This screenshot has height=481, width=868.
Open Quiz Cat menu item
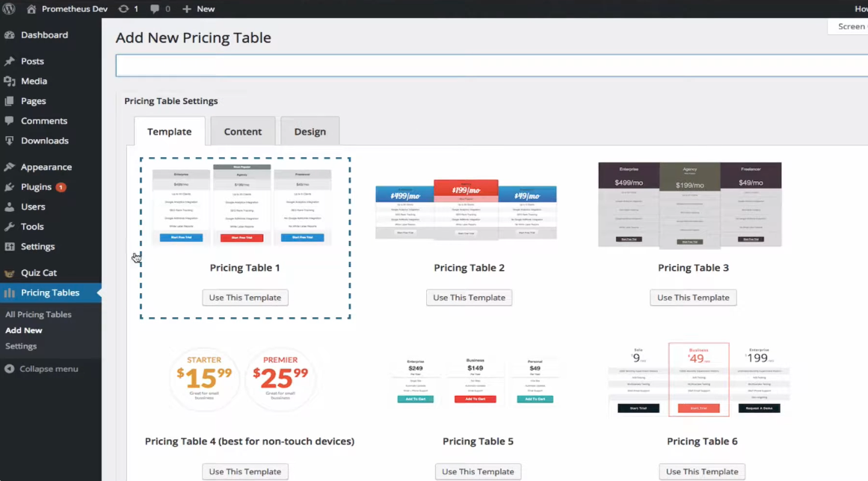[38, 273]
